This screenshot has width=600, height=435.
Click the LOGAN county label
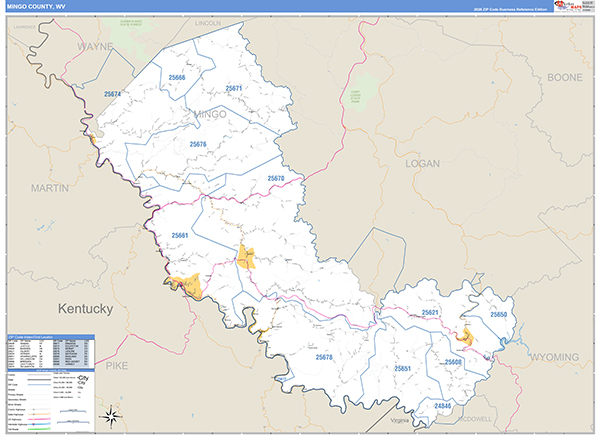(423, 162)
